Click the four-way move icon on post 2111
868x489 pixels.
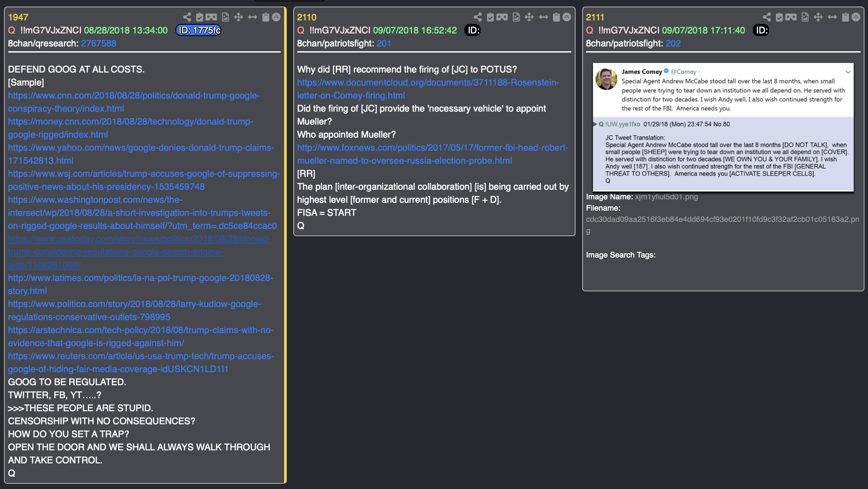click(x=818, y=17)
